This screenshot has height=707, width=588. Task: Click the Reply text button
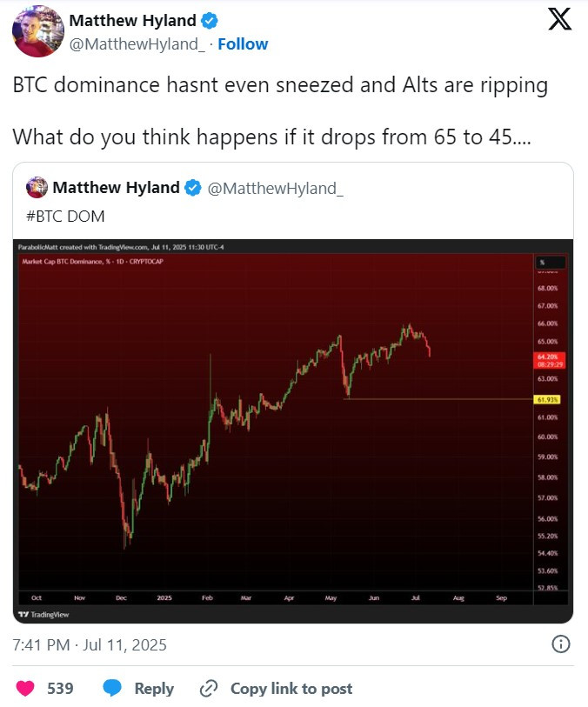point(154,688)
